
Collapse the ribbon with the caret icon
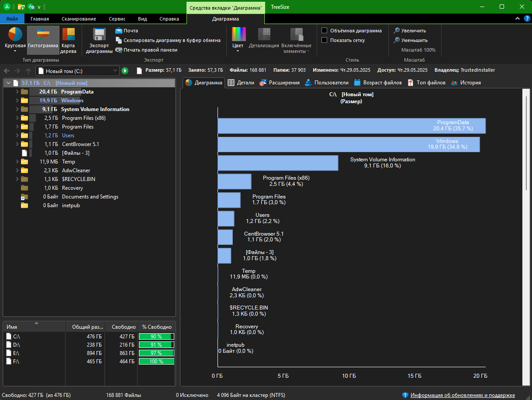(517, 19)
